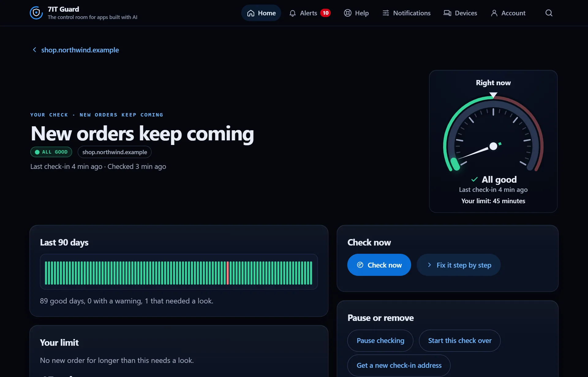Click the 'Your limit: 45 minutes' text
The height and width of the screenshot is (377, 588).
[493, 201]
